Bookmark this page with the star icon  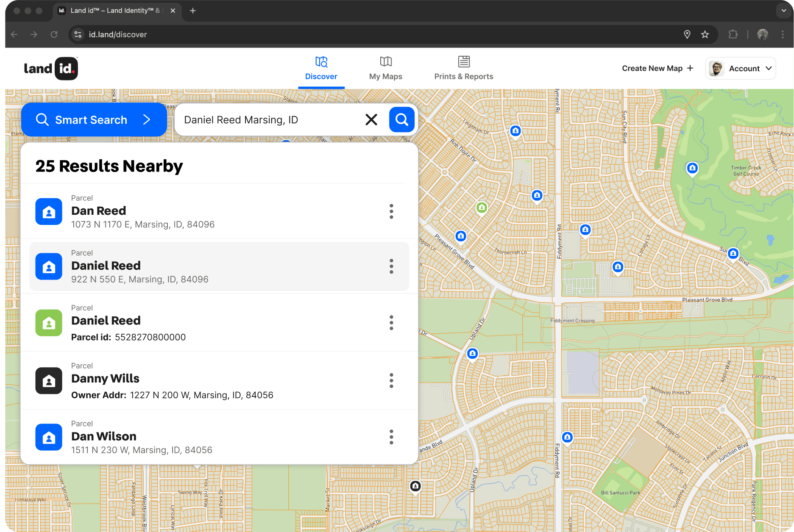pyautogui.click(x=705, y=34)
